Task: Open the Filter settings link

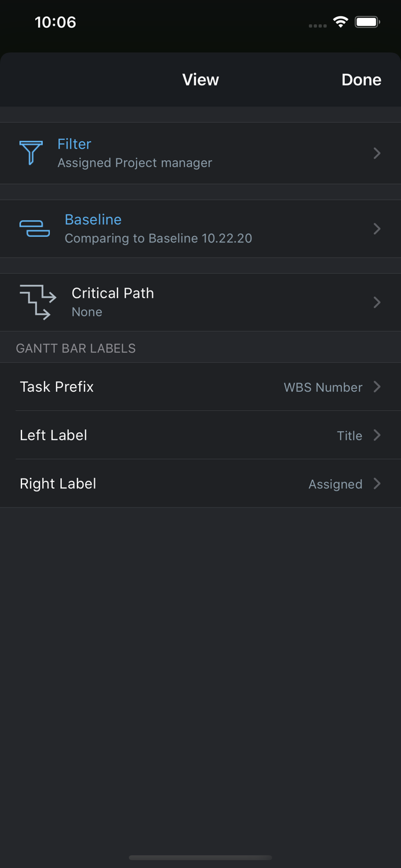Action: 75,144
